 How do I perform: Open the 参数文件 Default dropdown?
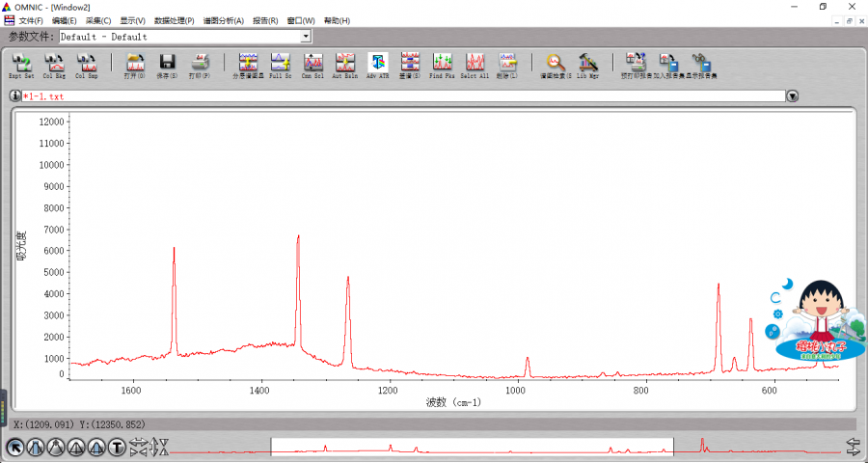(306, 37)
